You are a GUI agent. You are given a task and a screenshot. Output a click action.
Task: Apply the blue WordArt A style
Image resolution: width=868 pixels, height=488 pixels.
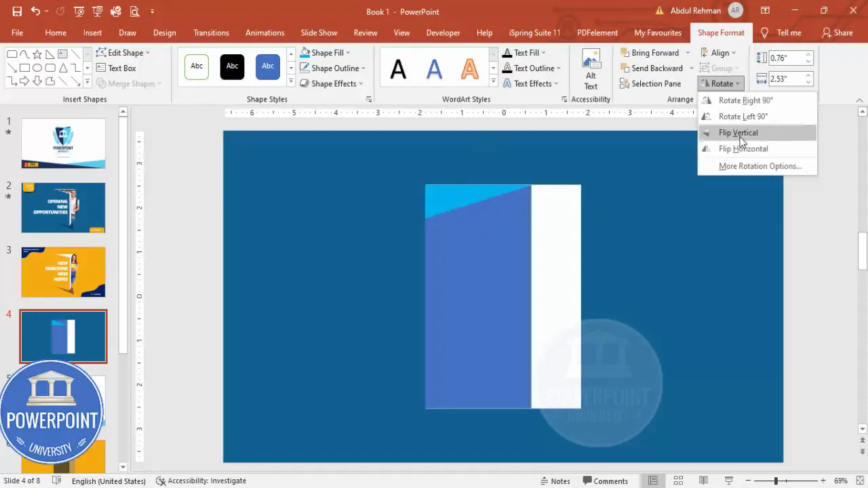(x=434, y=68)
